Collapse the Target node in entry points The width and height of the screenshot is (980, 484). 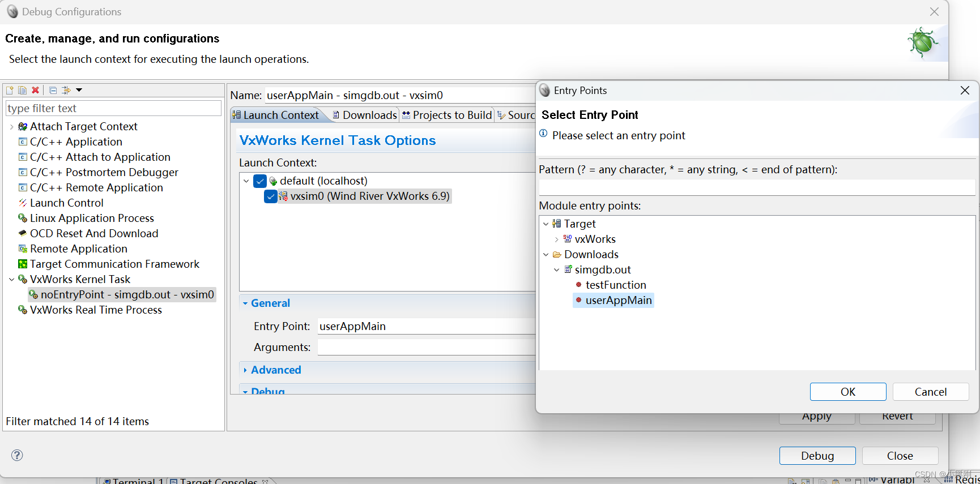[x=546, y=224]
